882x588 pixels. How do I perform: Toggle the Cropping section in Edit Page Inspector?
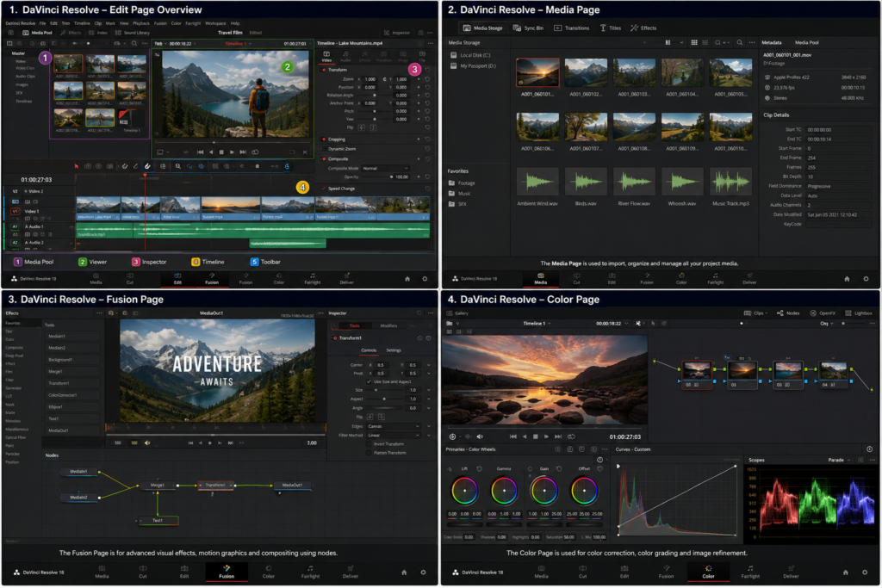pos(324,139)
